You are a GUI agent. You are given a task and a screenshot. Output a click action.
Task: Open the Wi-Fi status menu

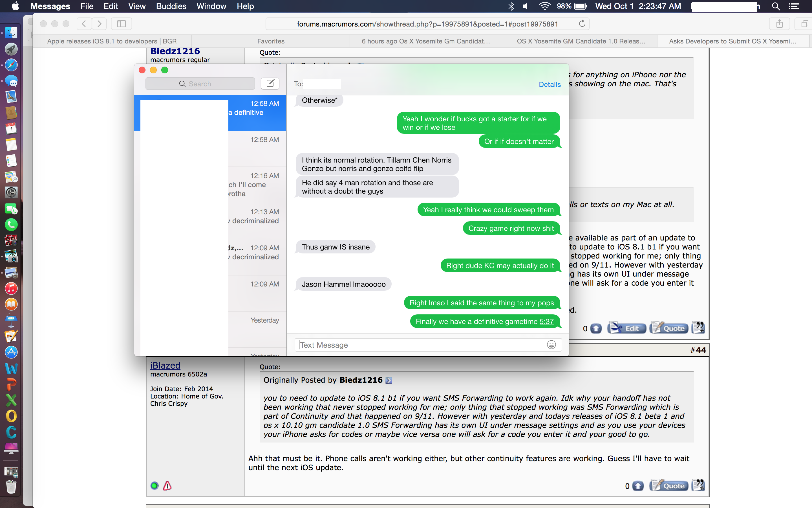[x=545, y=6]
